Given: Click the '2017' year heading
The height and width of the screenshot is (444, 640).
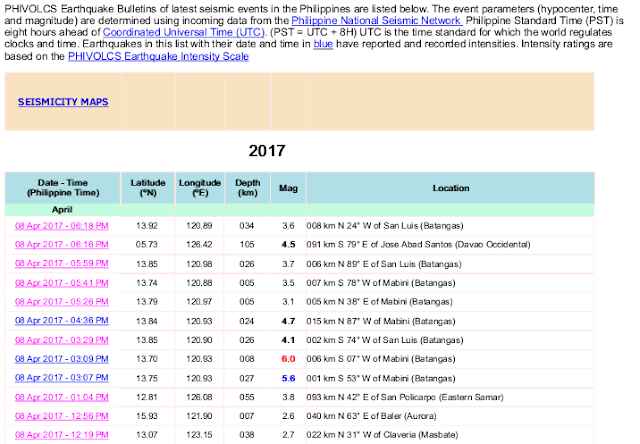Looking at the screenshot, I should tap(267, 151).
